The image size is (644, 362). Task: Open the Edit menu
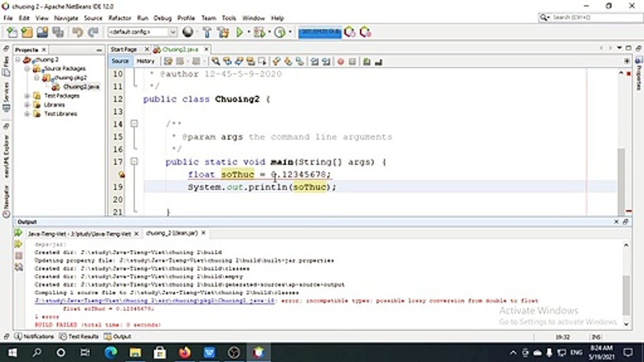(x=24, y=18)
